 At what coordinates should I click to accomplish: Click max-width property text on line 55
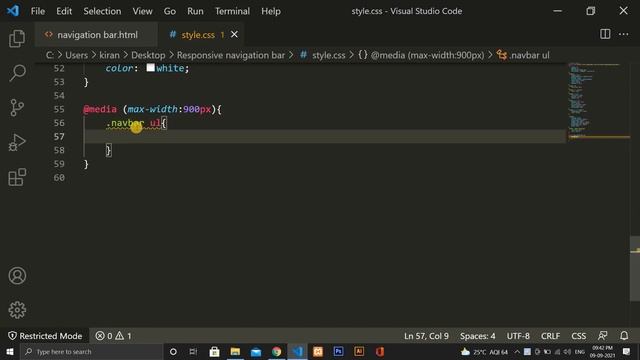(x=153, y=109)
